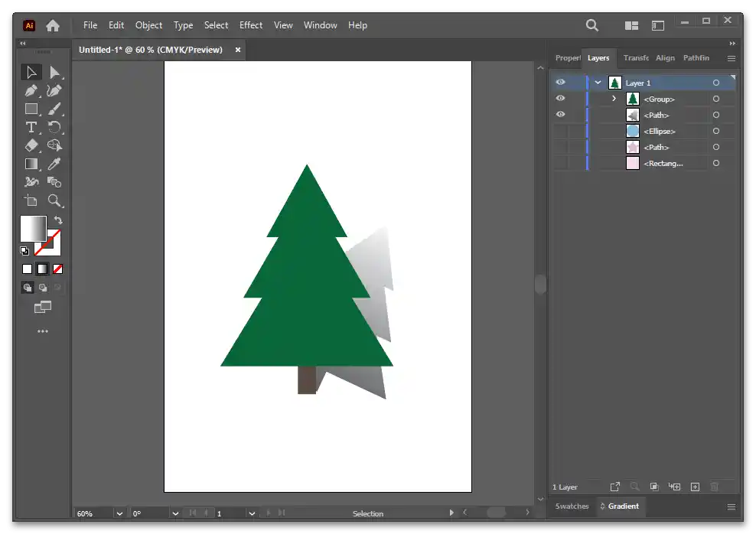
Task: Select the Eraser tool
Action: (31, 145)
